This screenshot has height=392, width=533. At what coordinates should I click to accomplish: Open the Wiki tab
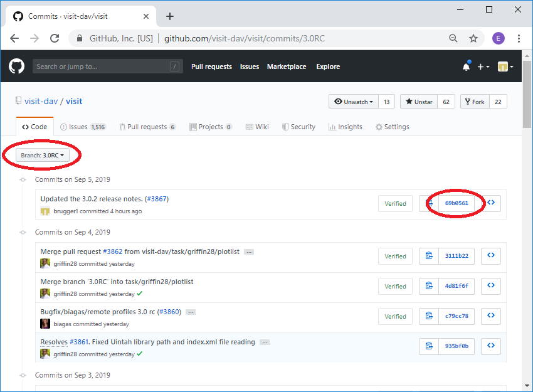pyautogui.click(x=257, y=127)
